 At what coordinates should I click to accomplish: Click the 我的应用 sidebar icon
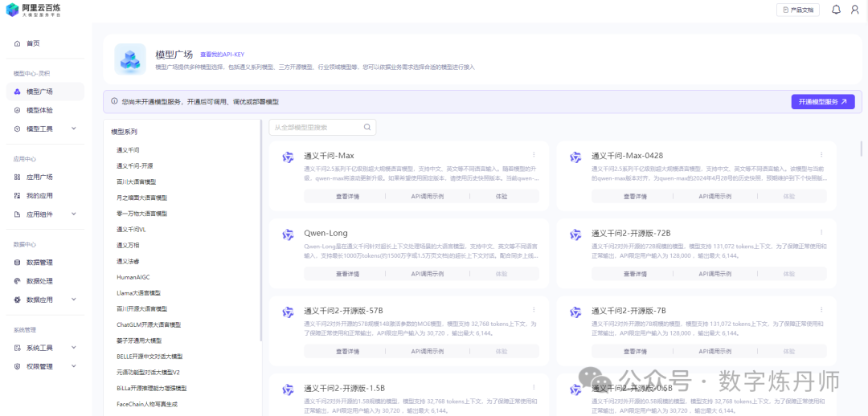coord(17,195)
